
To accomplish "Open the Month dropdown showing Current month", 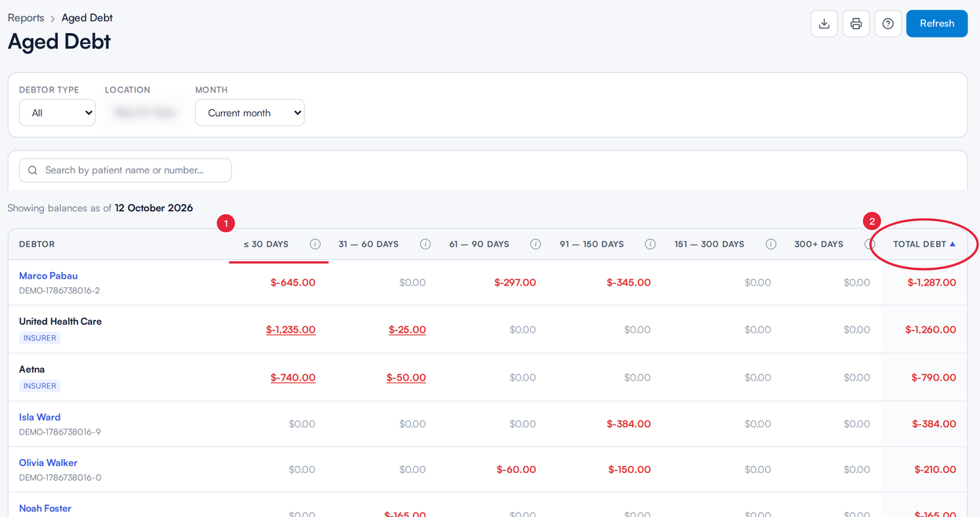I will pyautogui.click(x=249, y=113).
